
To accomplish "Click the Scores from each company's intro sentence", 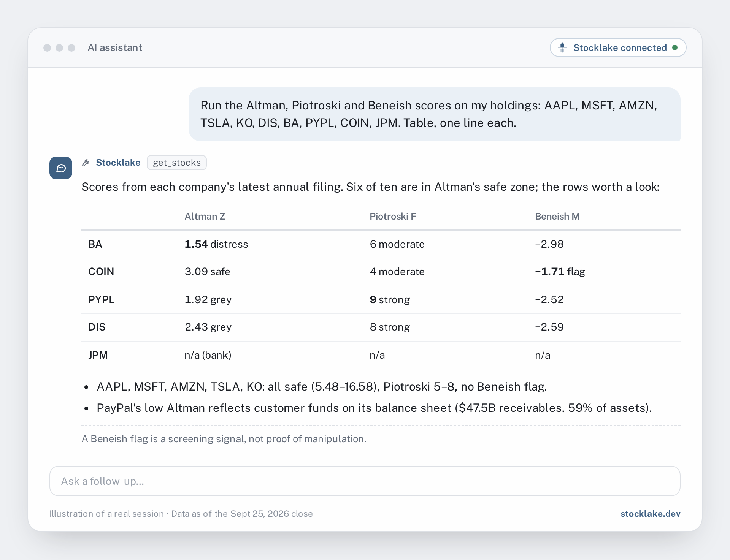I will coord(370,187).
